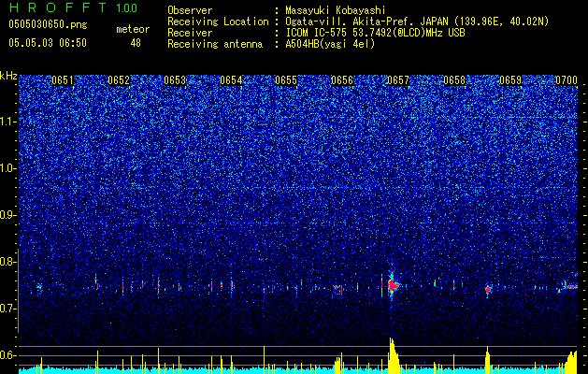Click the 0652 time marker
Image resolution: width=588 pixels, height=374 pixels.
pyautogui.click(x=119, y=80)
